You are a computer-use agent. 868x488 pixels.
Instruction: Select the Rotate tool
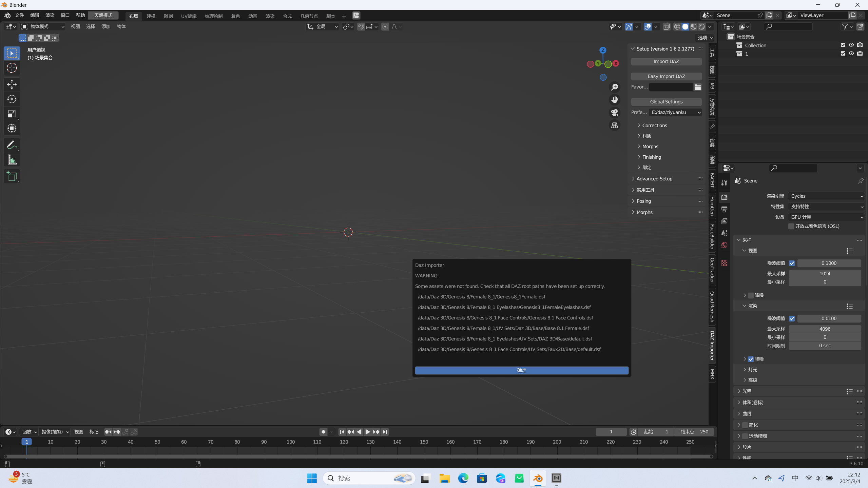coord(12,99)
